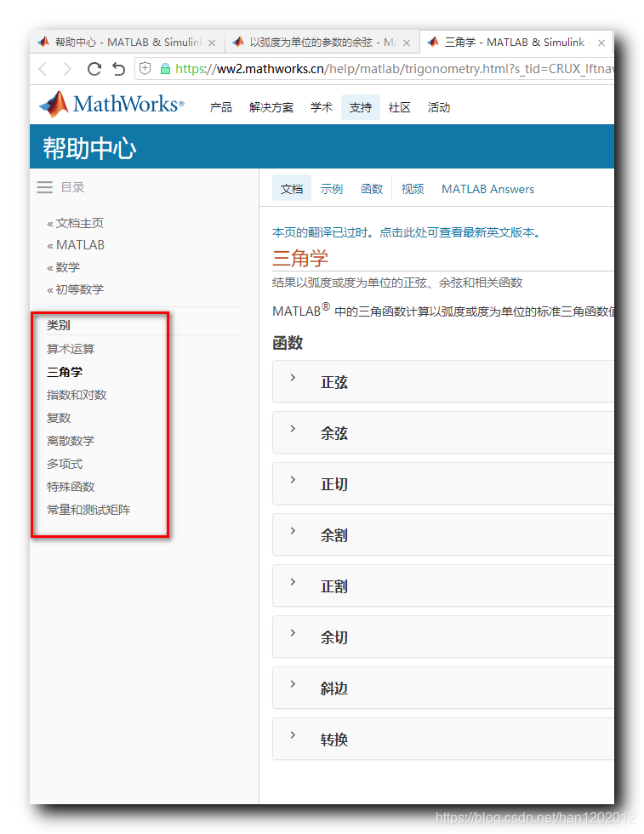Switch to the 以弧度为单位的参数的余弦 browser tab
Screen dimensions: 644x834
(x=322, y=43)
